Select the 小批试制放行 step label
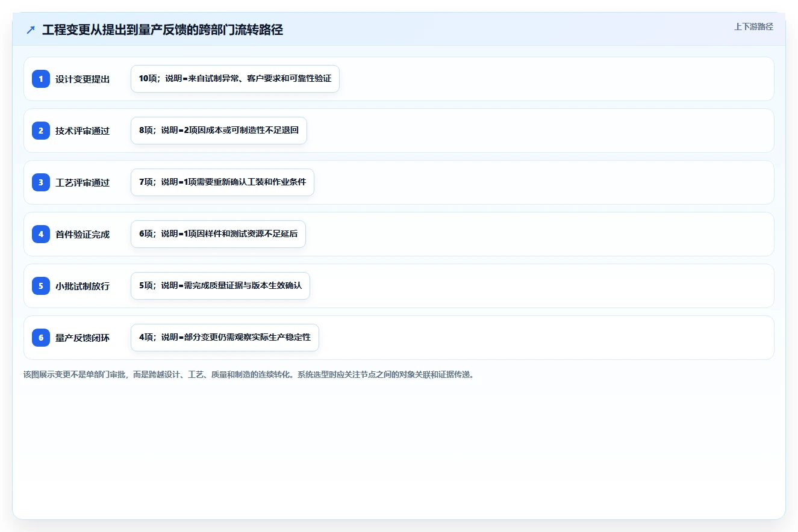798x532 pixels. [83, 286]
